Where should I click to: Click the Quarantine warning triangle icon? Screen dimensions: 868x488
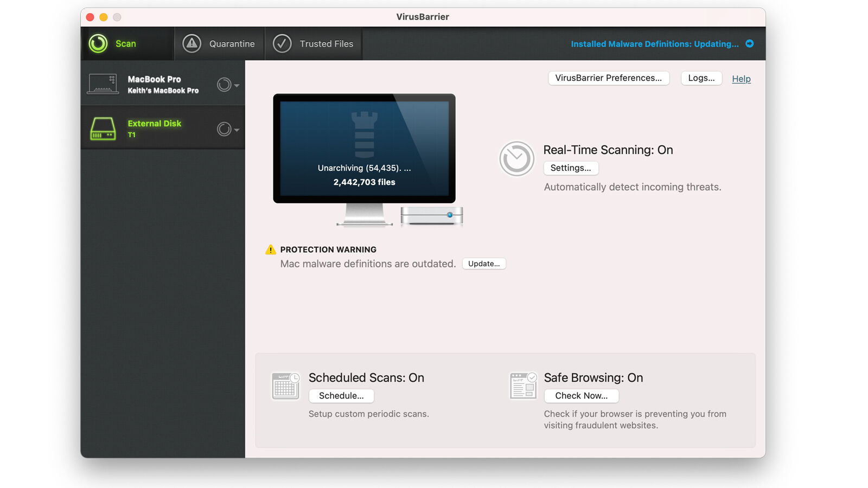(192, 43)
